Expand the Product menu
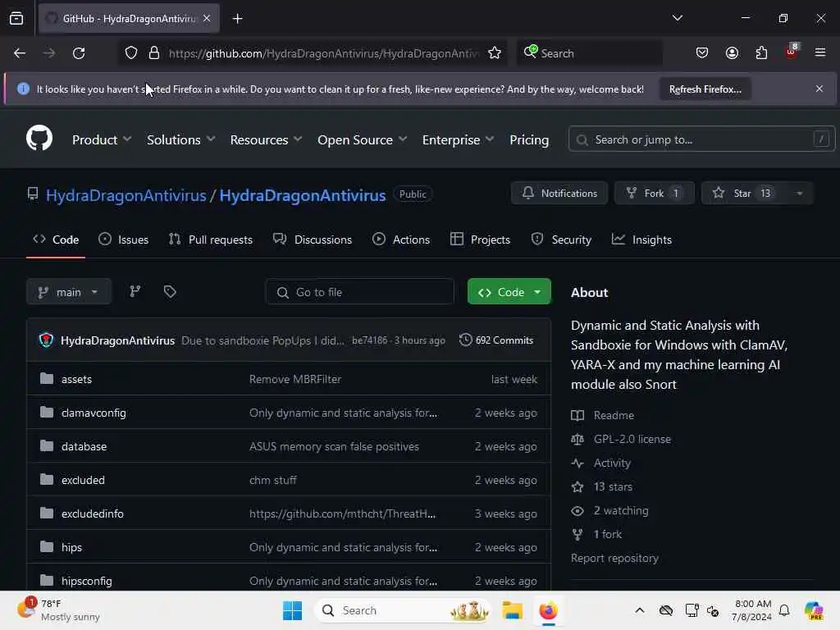Screen dimensions: 840x630 coord(102,139)
